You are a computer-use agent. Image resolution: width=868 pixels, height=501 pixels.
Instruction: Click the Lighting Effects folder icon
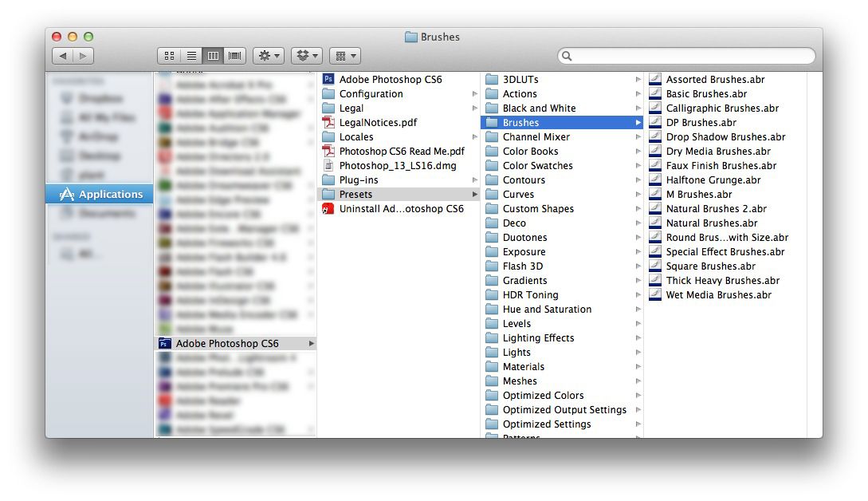[x=492, y=338]
